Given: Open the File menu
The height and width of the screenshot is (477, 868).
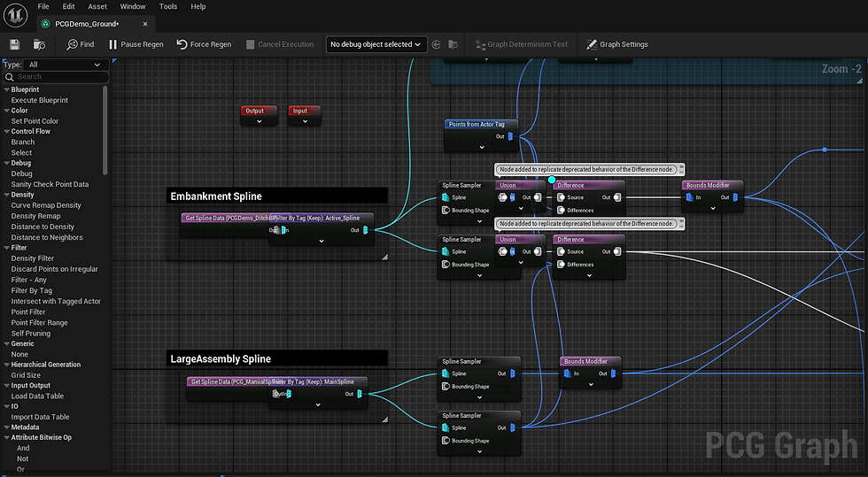Looking at the screenshot, I should pyautogui.click(x=43, y=7).
